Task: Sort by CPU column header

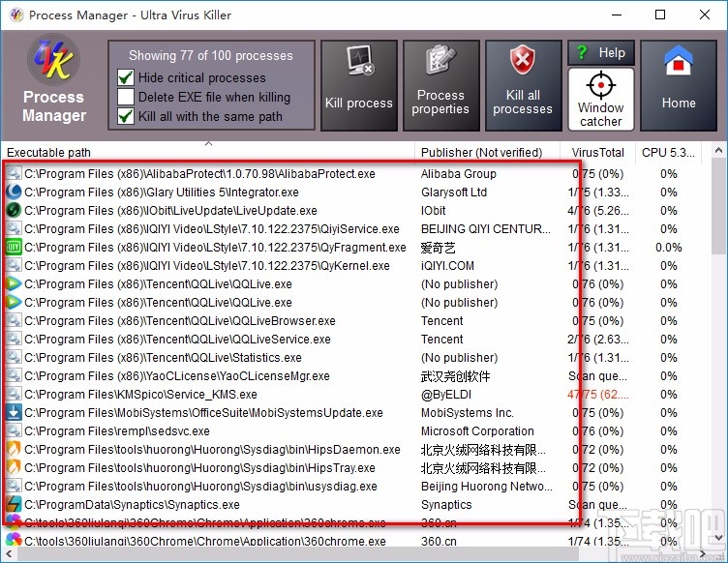Action: tap(668, 152)
